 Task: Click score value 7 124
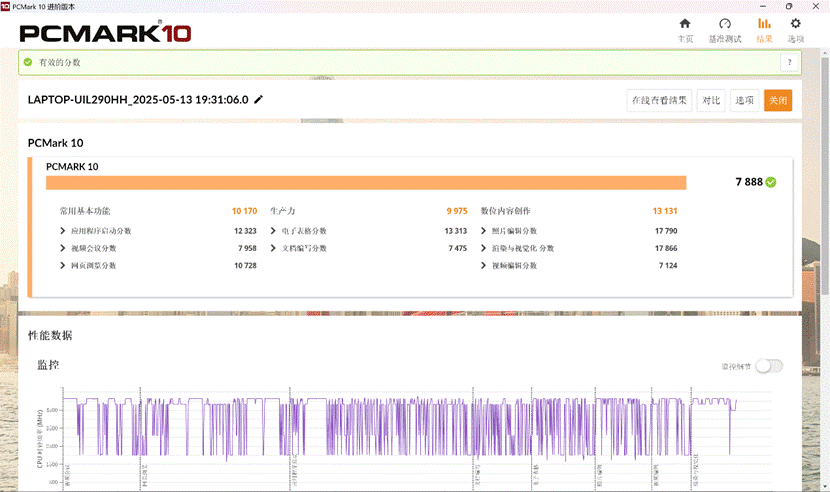click(668, 265)
